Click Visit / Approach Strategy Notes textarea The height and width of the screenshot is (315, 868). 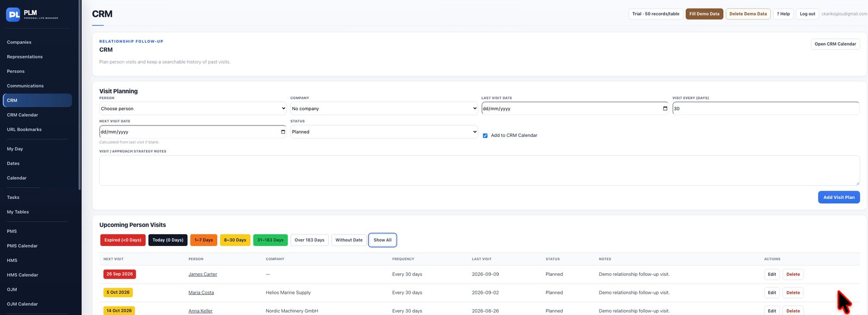click(x=480, y=171)
